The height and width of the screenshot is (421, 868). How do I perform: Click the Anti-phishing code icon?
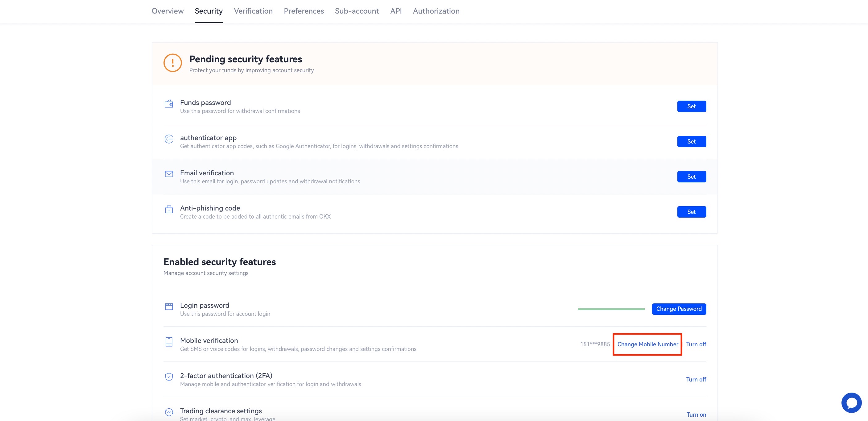(x=169, y=209)
